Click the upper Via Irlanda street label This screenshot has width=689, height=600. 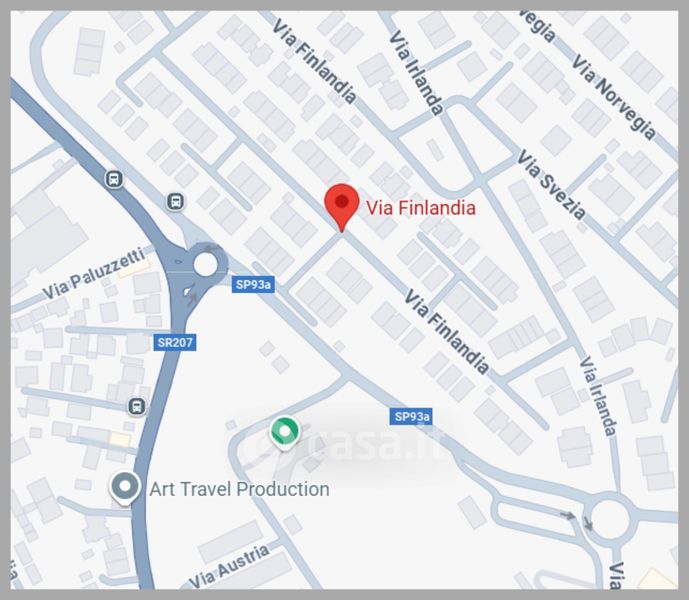[416, 73]
